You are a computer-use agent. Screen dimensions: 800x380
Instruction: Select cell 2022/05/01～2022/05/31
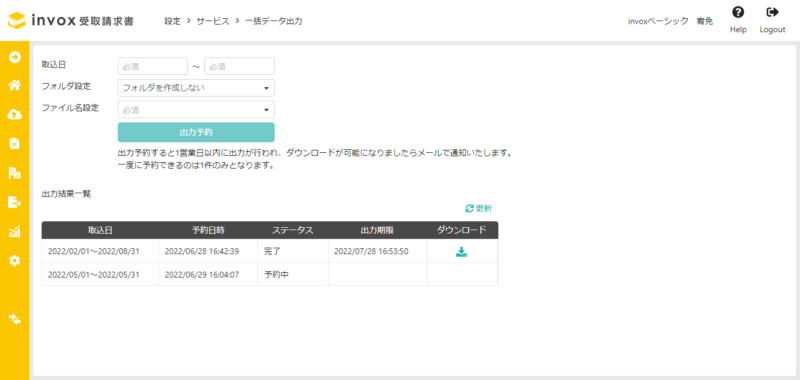pyautogui.click(x=100, y=274)
